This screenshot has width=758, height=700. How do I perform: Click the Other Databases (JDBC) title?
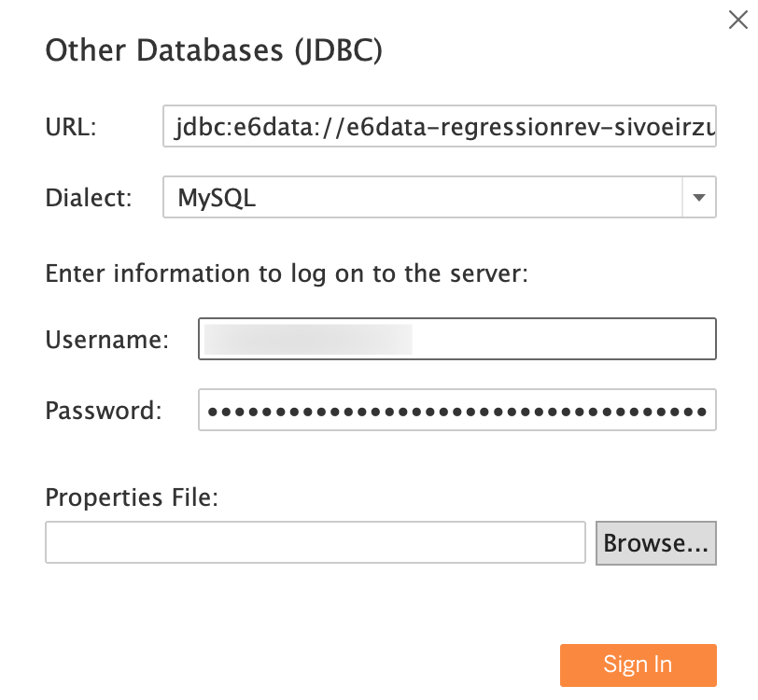pyautogui.click(x=214, y=51)
